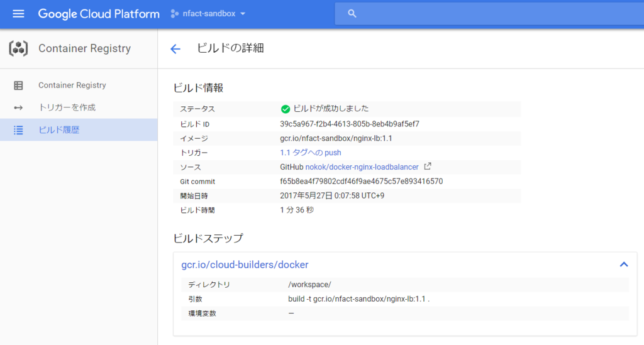Click the build history list icon
The height and width of the screenshot is (345, 644).
tap(18, 130)
